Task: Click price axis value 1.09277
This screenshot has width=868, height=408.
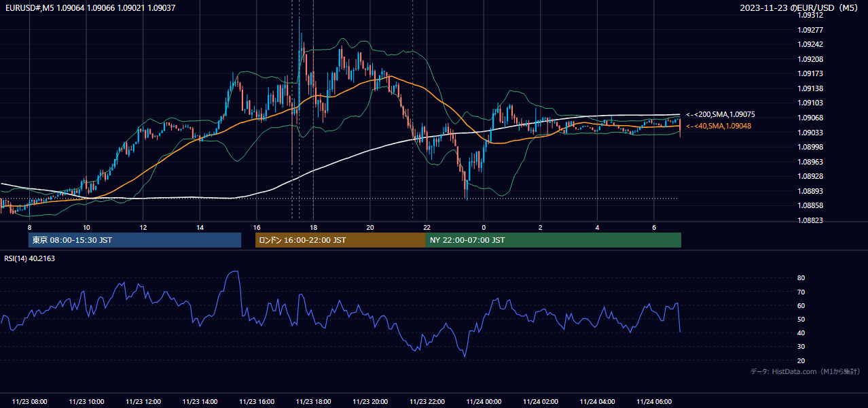Action: point(810,30)
